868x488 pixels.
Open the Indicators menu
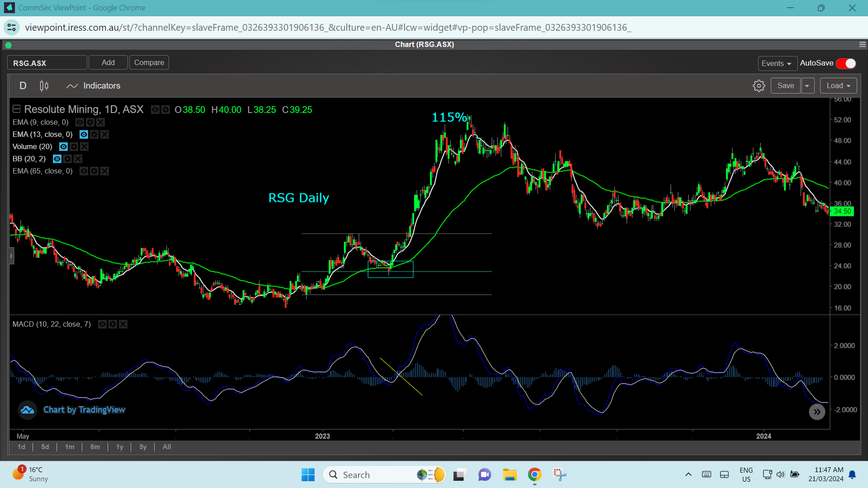coord(93,86)
